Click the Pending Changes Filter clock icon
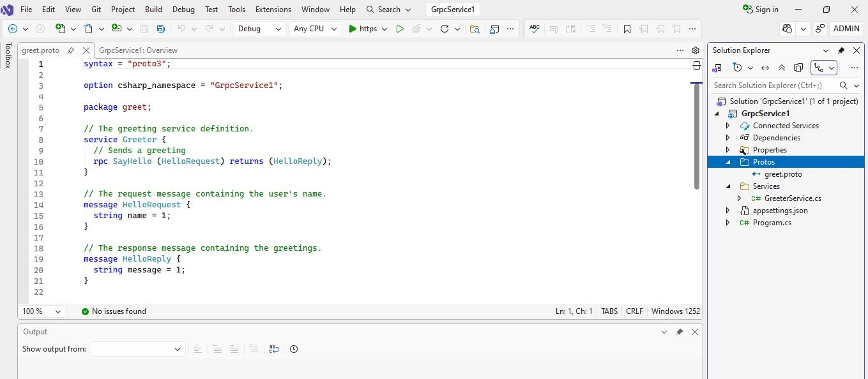868x379 pixels. tap(738, 68)
